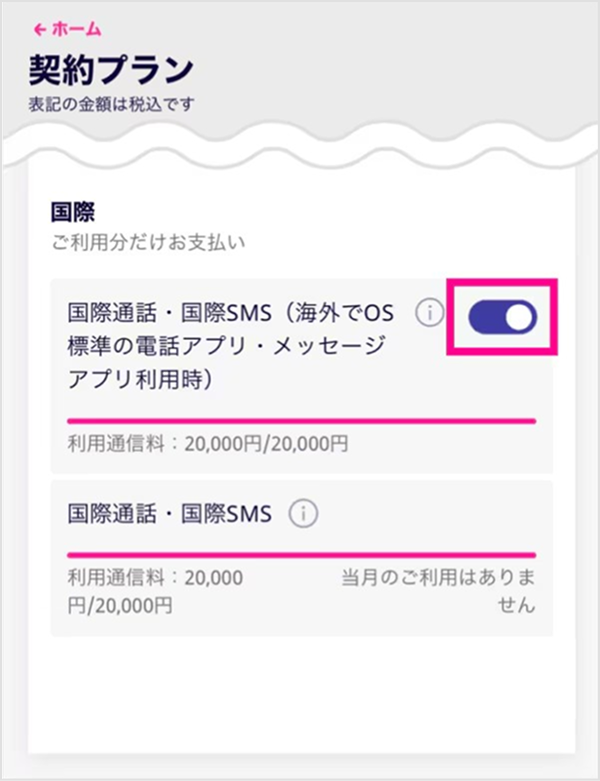Toggle the 国際通話・国際SMS overseas switch
The height and width of the screenshot is (781, 600).
tap(502, 317)
